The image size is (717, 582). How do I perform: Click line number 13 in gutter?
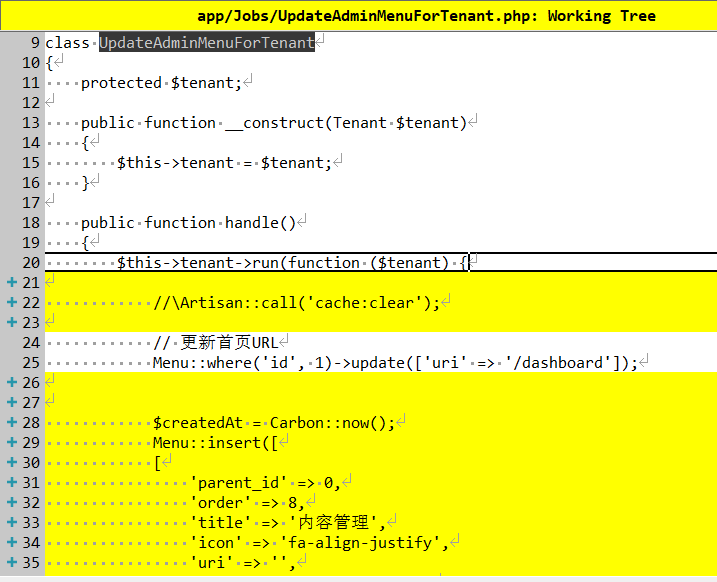point(31,123)
